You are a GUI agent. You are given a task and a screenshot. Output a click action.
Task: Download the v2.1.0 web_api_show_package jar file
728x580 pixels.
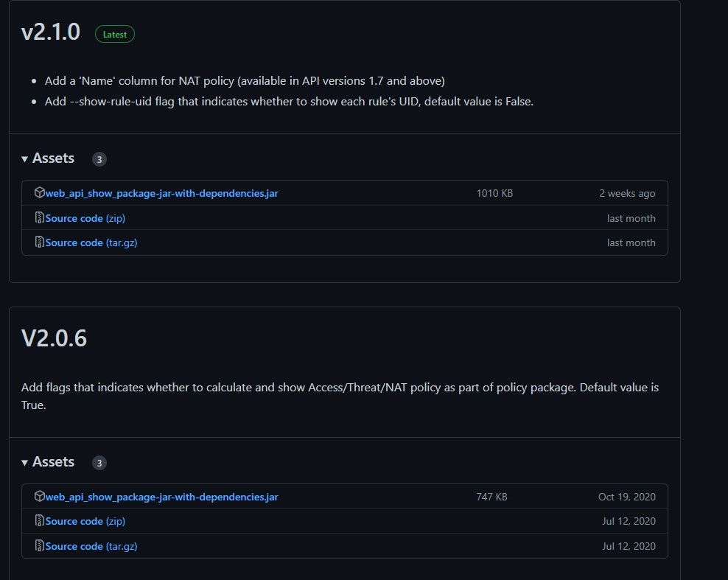point(161,193)
